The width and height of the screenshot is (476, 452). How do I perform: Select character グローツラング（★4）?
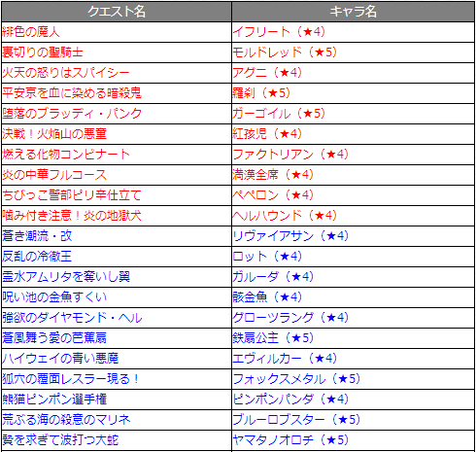click(290, 318)
